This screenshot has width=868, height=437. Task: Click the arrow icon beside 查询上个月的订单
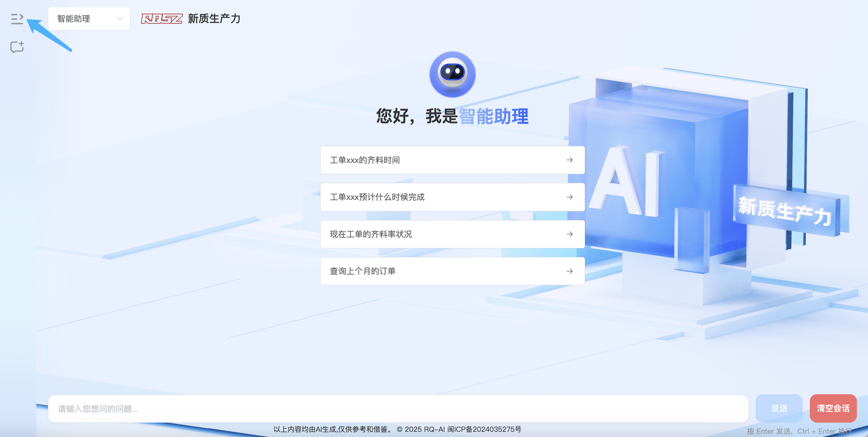[x=569, y=271]
